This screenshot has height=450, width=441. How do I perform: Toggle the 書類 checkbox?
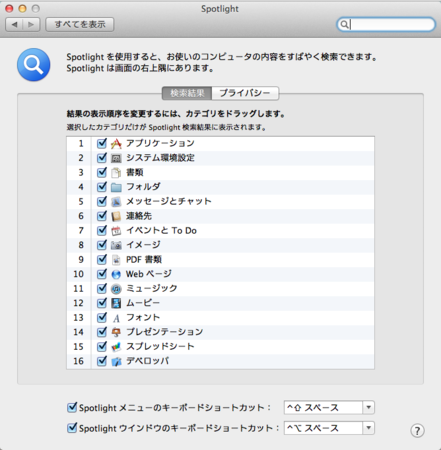tap(102, 172)
